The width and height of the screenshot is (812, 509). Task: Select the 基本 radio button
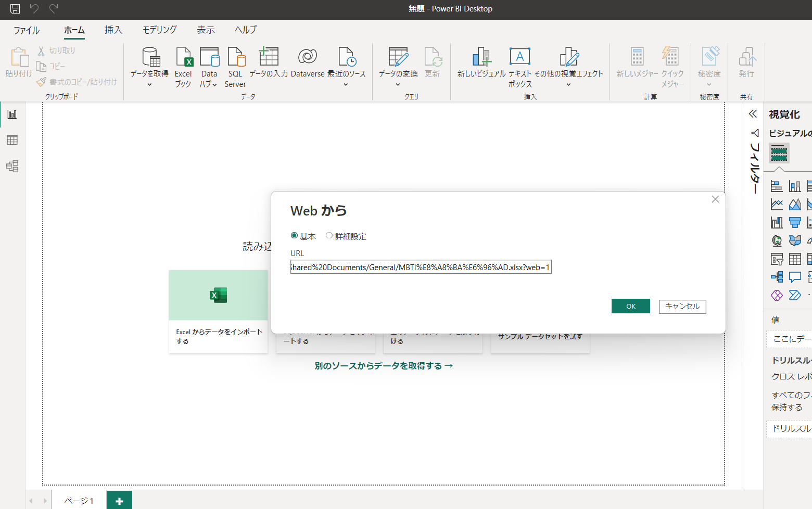point(294,236)
